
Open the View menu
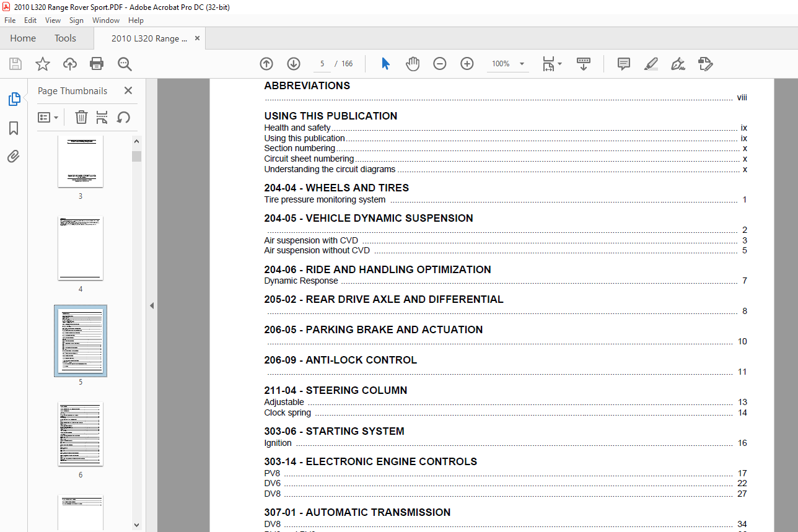click(x=53, y=20)
